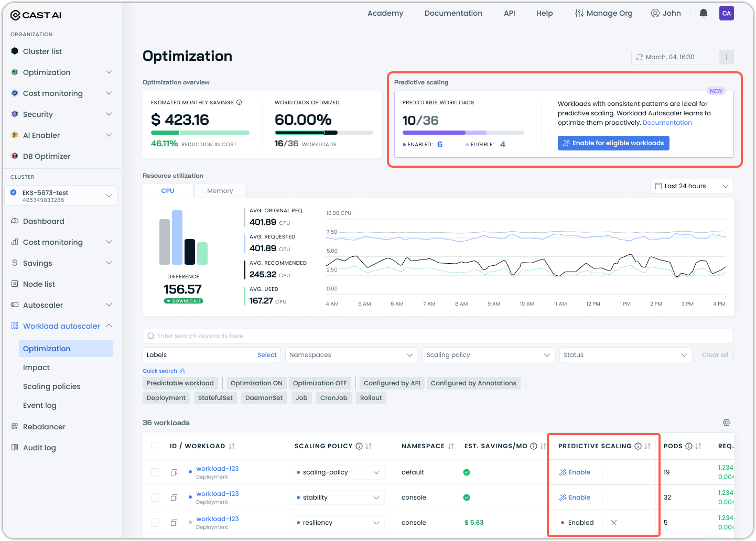Click Enable for eligible workloads button
The image size is (756, 541).
(613, 143)
